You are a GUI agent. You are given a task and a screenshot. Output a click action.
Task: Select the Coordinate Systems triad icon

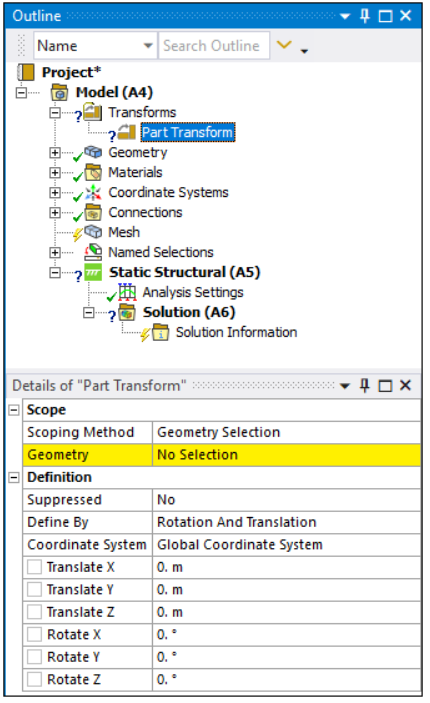point(93,192)
